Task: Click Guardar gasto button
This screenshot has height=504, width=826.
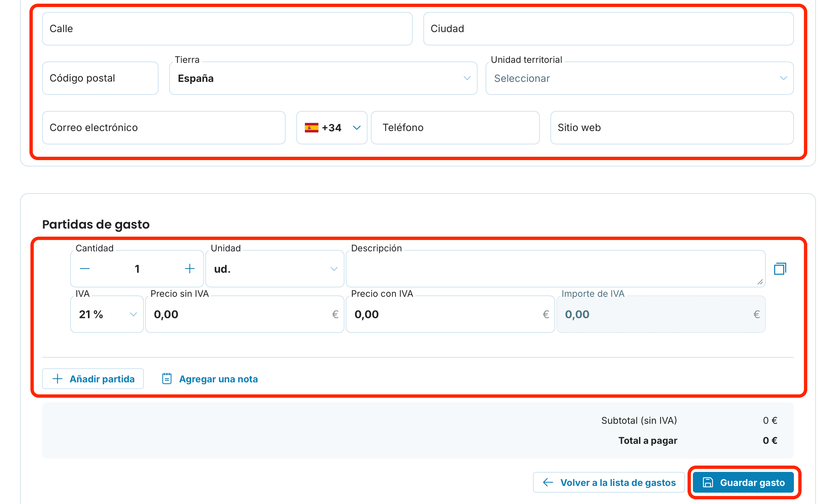Action: coord(743,483)
